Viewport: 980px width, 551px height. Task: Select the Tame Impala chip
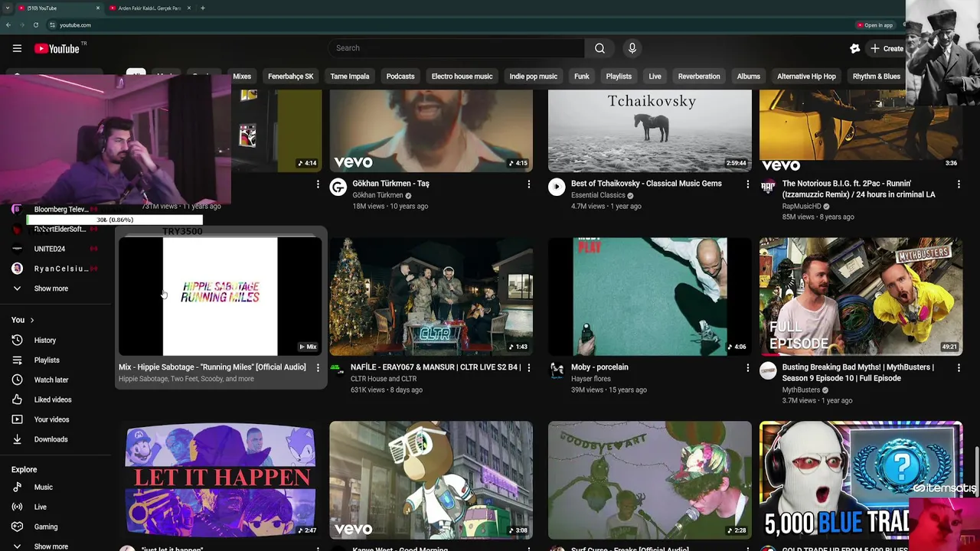[x=350, y=77]
